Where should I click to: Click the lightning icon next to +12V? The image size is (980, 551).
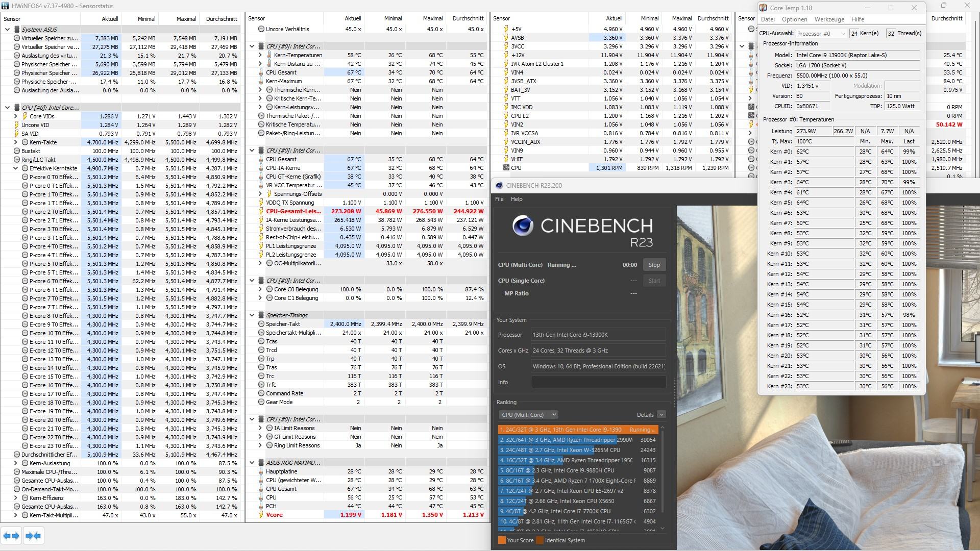(506, 55)
